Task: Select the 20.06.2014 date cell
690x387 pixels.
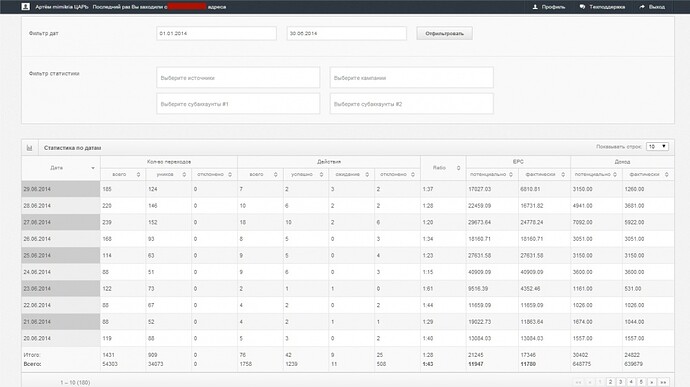Action: 61,339
